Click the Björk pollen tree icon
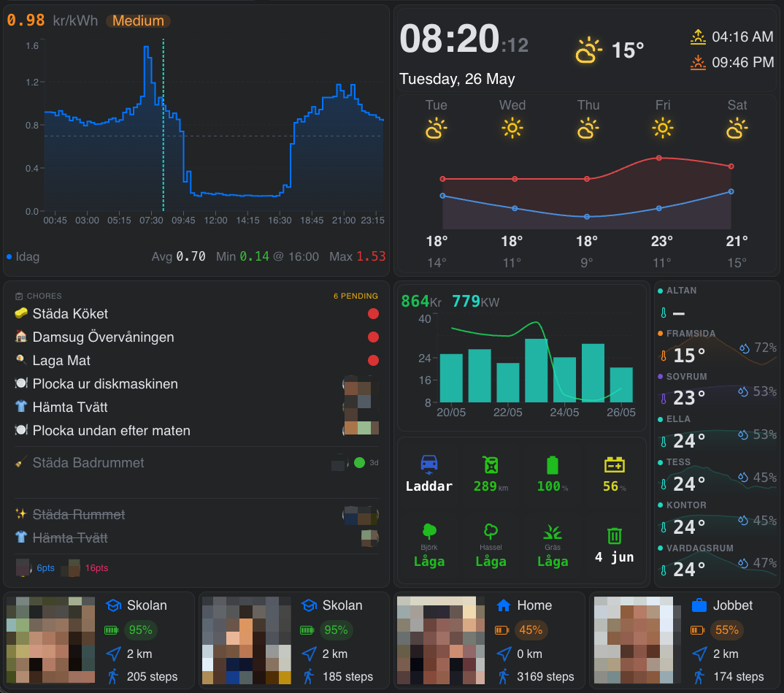This screenshot has height=693, width=784. click(429, 532)
